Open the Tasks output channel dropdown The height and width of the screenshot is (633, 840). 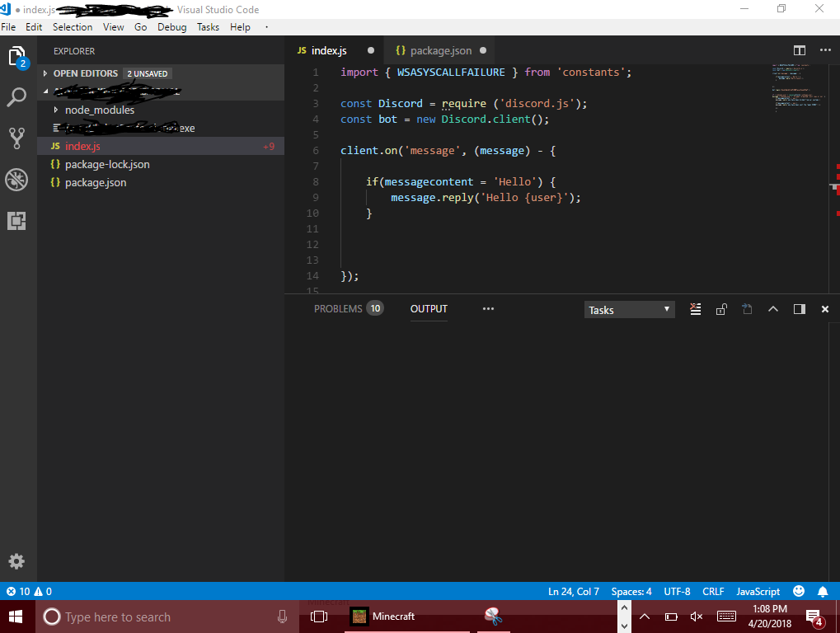point(629,310)
